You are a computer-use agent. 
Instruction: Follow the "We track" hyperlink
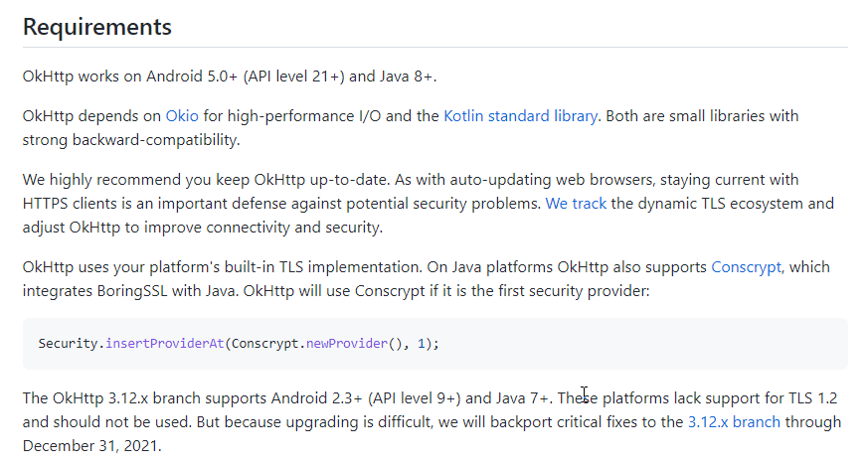576,203
